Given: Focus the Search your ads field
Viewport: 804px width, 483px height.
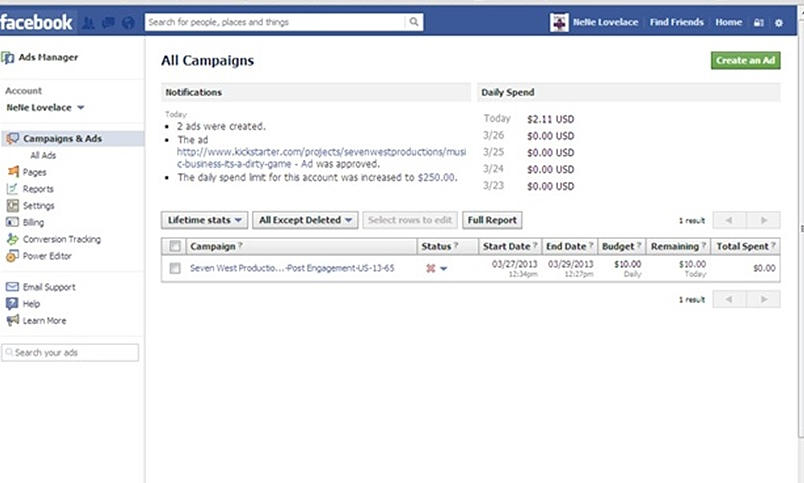Looking at the screenshot, I should (x=70, y=353).
